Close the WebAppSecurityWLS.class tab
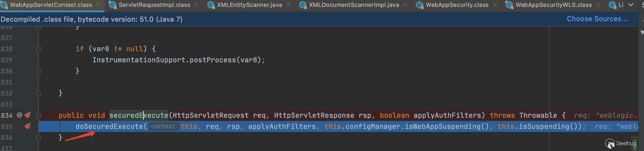 coord(598,5)
